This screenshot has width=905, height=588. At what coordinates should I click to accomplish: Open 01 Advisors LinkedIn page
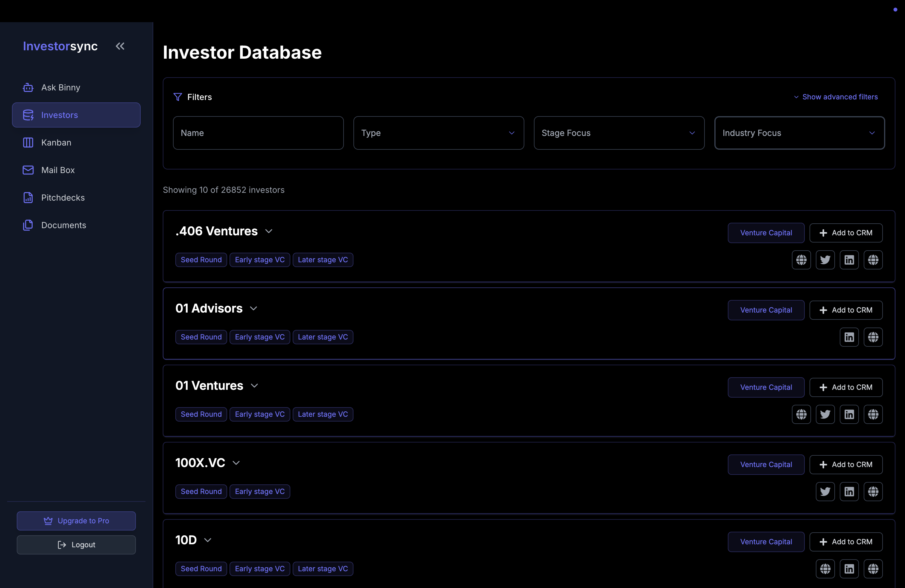tap(849, 337)
